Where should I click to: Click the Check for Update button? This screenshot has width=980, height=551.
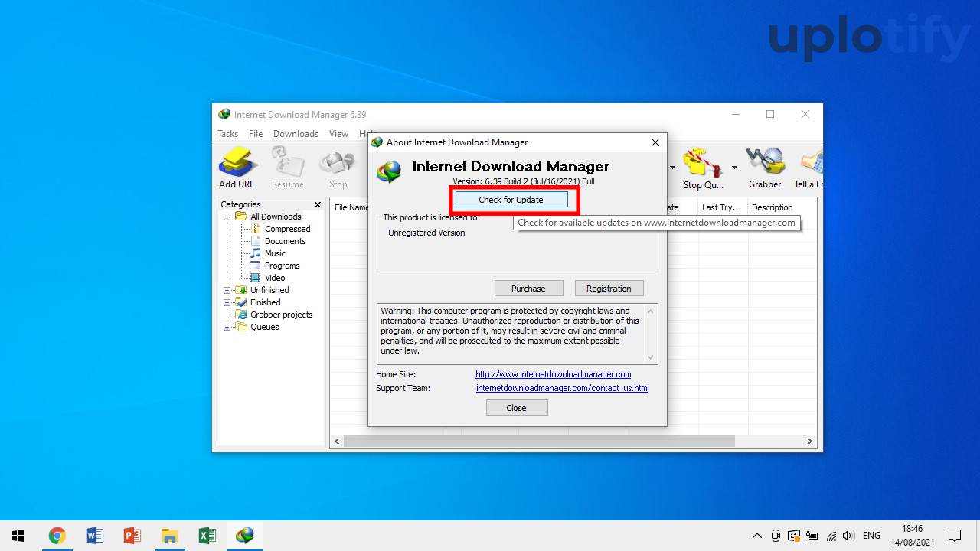pyautogui.click(x=511, y=200)
